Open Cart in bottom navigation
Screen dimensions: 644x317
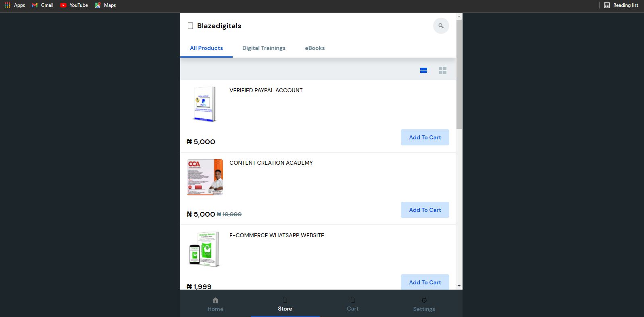[352, 305]
